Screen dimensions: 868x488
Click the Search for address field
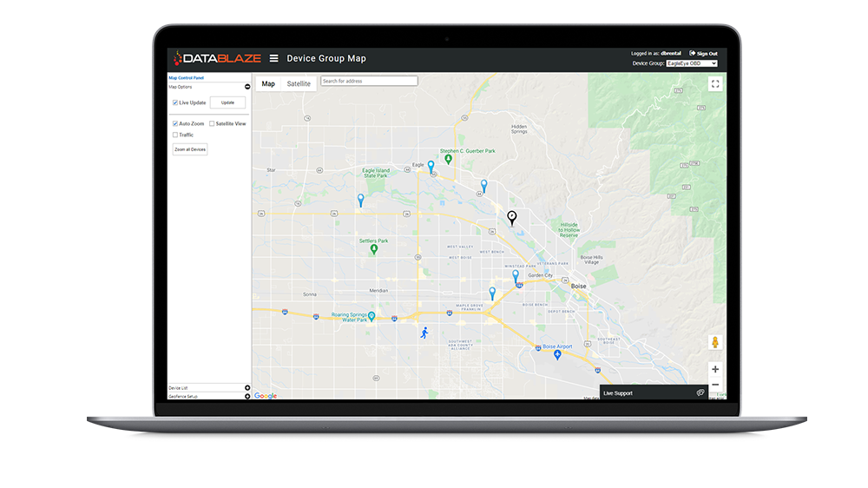(x=369, y=81)
